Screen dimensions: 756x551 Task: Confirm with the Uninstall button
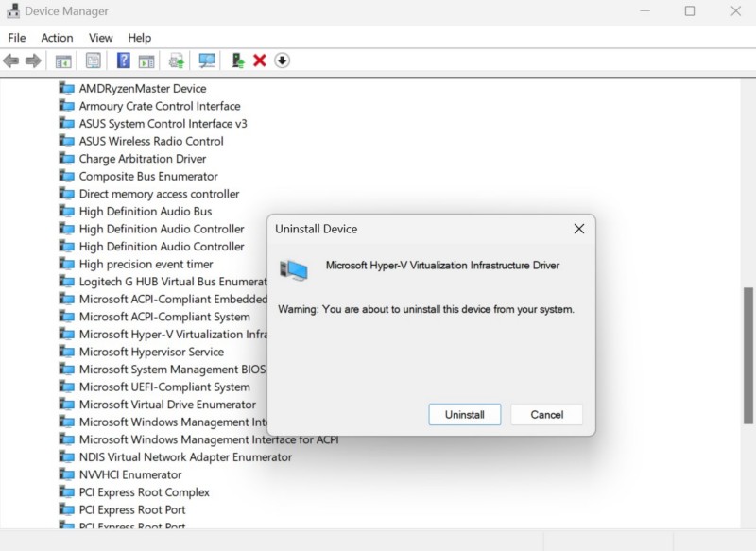point(464,415)
